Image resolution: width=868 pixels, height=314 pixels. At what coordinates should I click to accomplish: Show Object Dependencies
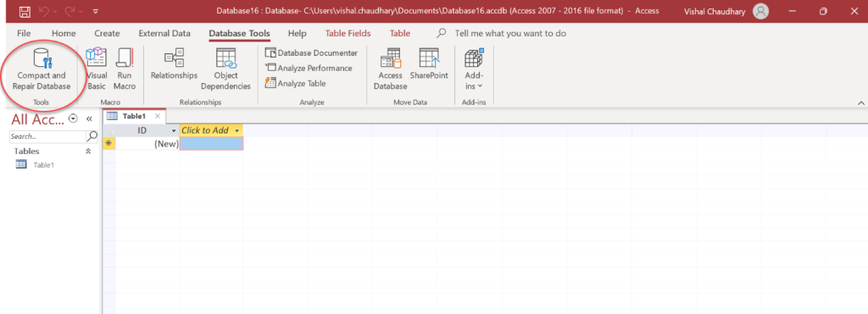(x=225, y=70)
